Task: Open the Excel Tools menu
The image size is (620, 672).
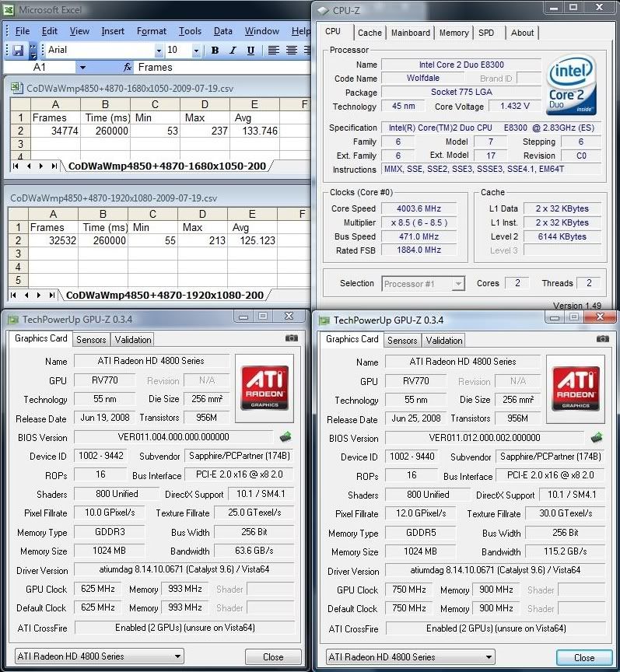Action: coord(190,31)
